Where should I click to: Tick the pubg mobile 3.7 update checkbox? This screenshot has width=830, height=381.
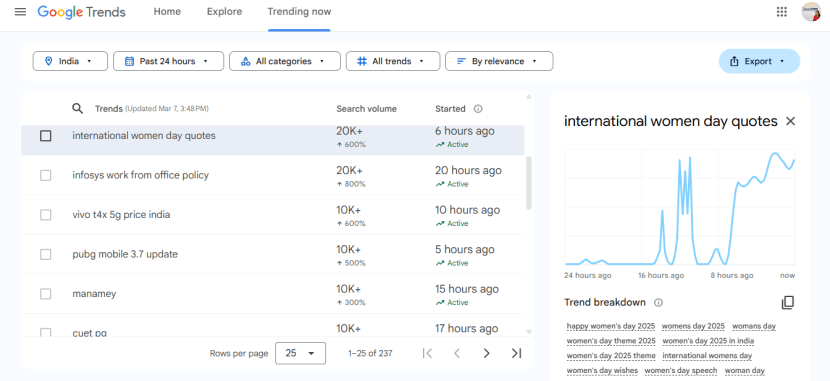tap(46, 255)
